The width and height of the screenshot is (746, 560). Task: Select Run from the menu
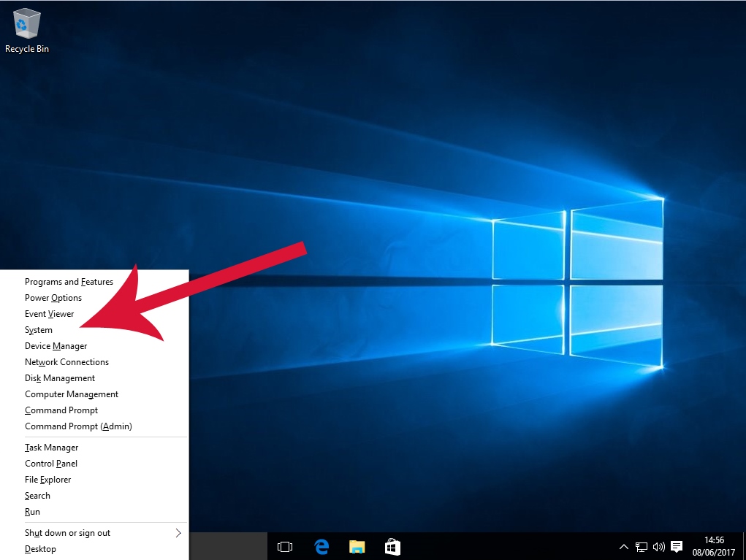[x=32, y=511]
